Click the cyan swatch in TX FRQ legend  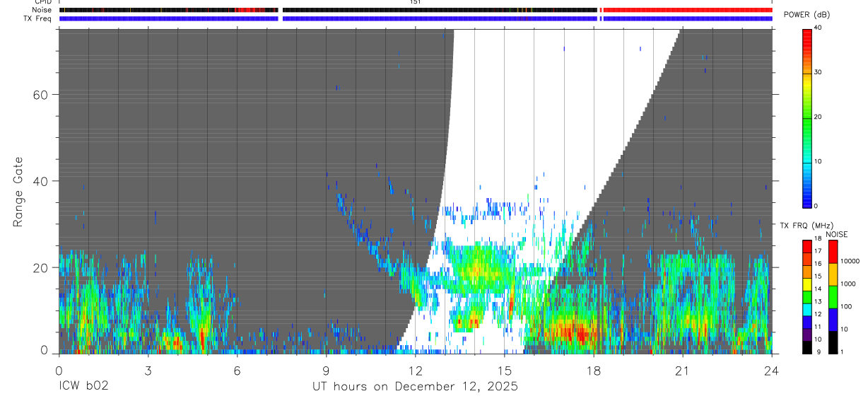click(807, 310)
